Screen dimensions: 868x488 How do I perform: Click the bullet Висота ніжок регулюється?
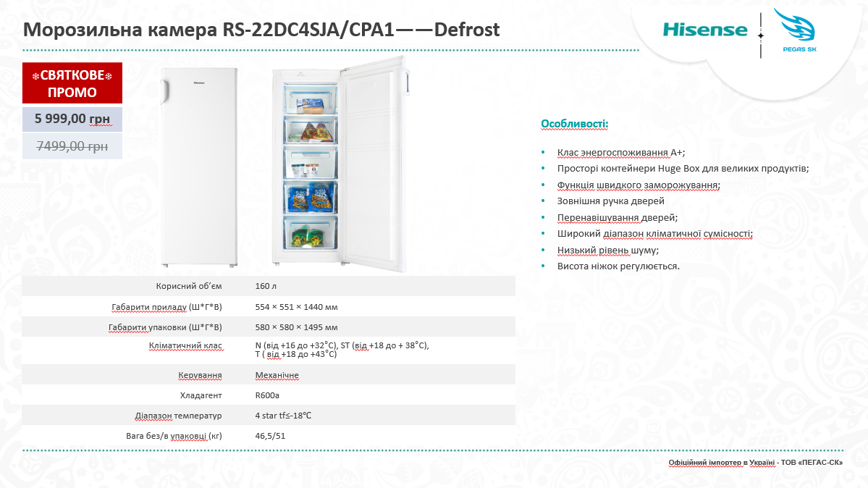pyautogui.click(x=618, y=266)
